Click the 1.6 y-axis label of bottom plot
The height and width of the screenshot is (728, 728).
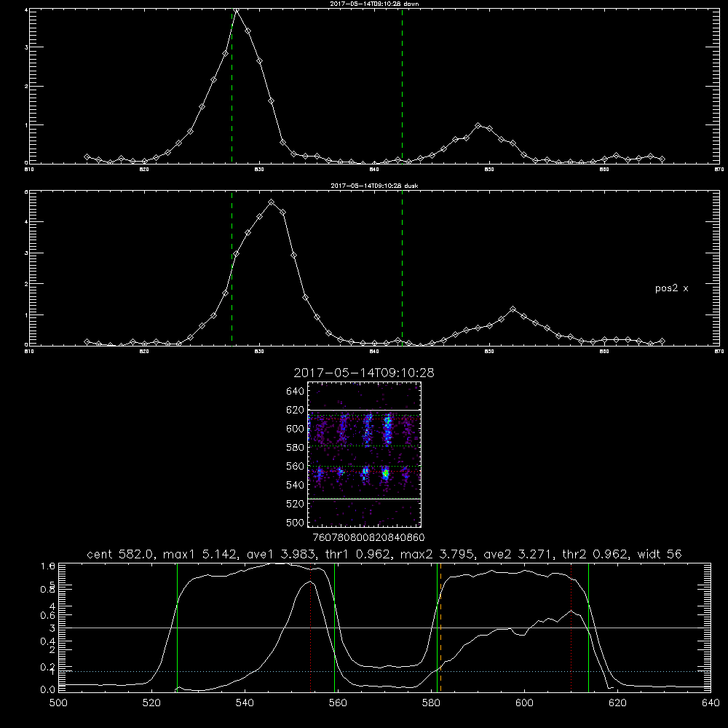48,566
